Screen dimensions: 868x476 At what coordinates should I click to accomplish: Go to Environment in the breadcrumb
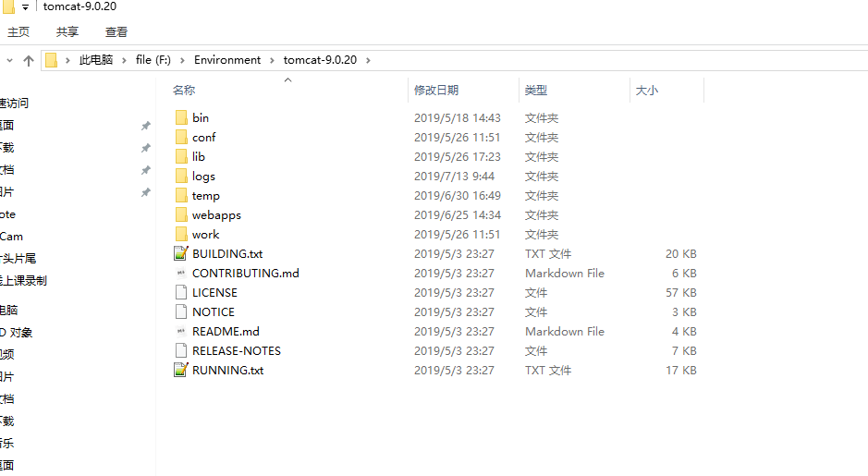coord(227,60)
